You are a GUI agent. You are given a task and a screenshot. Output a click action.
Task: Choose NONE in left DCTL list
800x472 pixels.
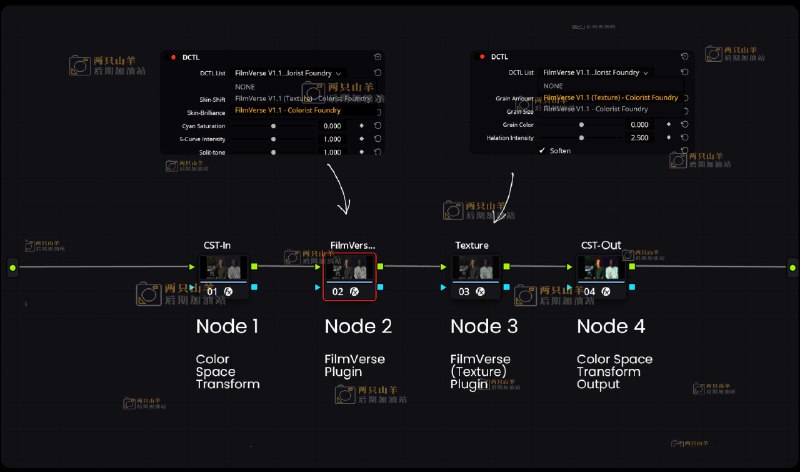[x=245, y=87]
